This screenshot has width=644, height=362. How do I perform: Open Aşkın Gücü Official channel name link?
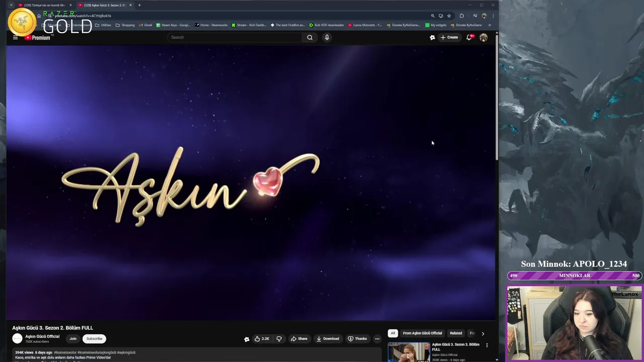pos(42,336)
